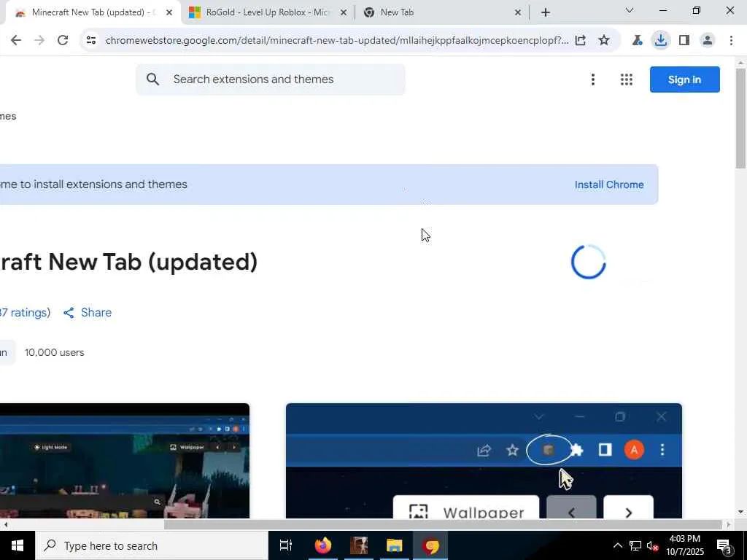Open the Minecraft face taskbar app
Viewport: 747px width, 560px height.
pyautogui.click(x=359, y=545)
